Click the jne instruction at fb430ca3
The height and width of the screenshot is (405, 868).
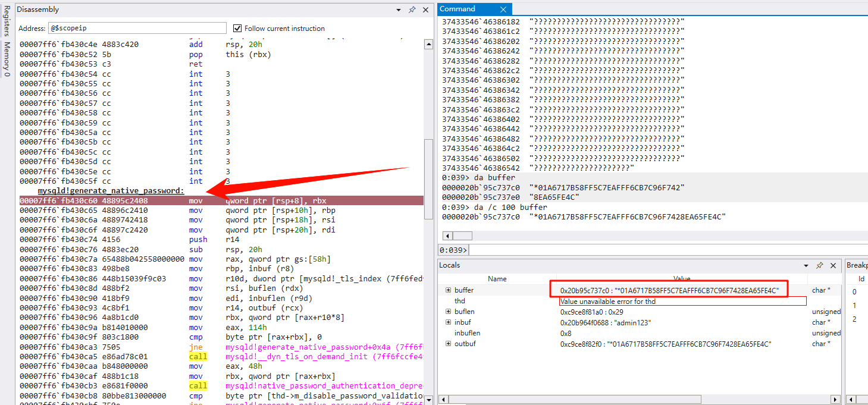pyautogui.click(x=221, y=347)
